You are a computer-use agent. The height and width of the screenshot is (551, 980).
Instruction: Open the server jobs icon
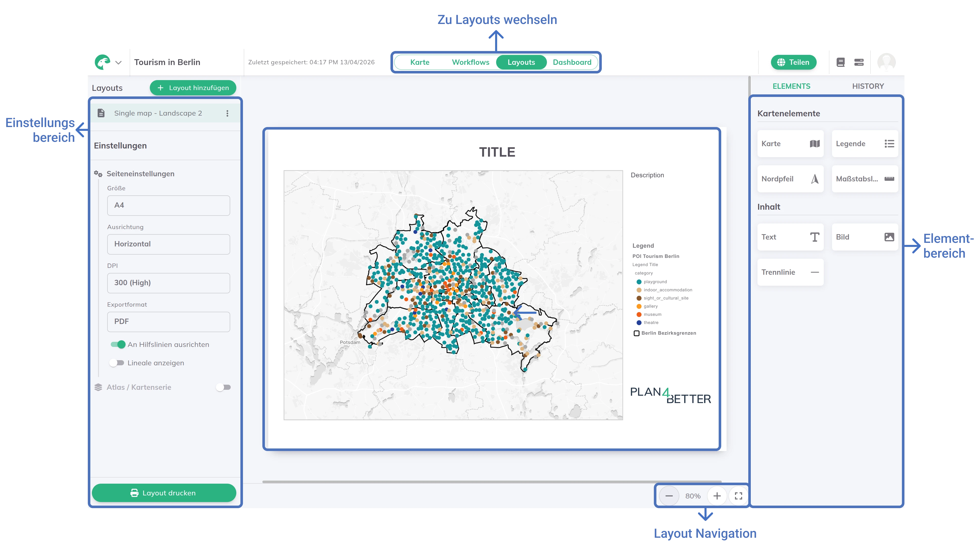[859, 62]
